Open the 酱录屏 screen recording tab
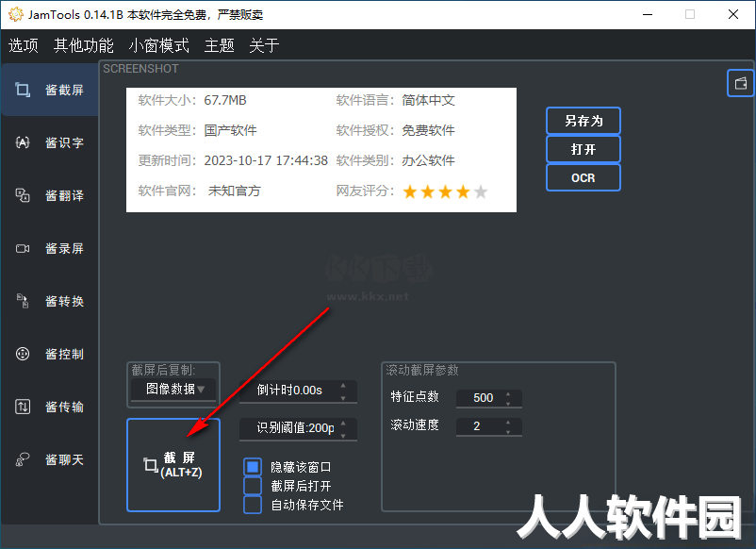Image resolution: width=756 pixels, height=549 pixels. coord(49,248)
